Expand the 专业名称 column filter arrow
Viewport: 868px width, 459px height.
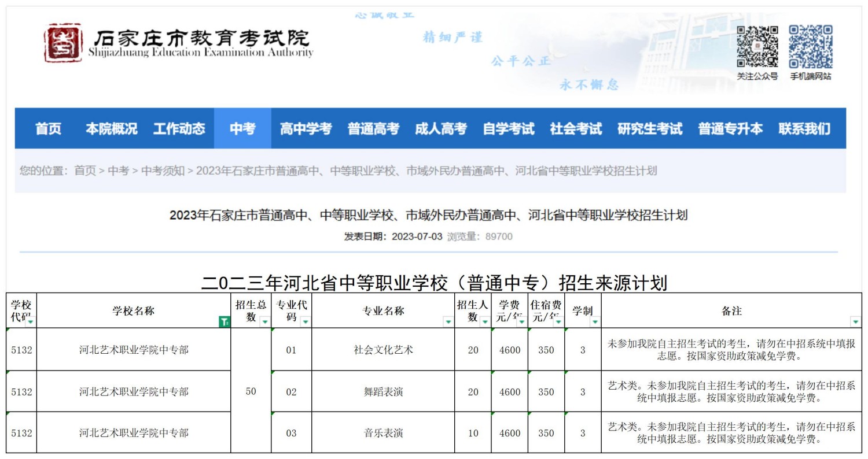pyautogui.click(x=448, y=322)
